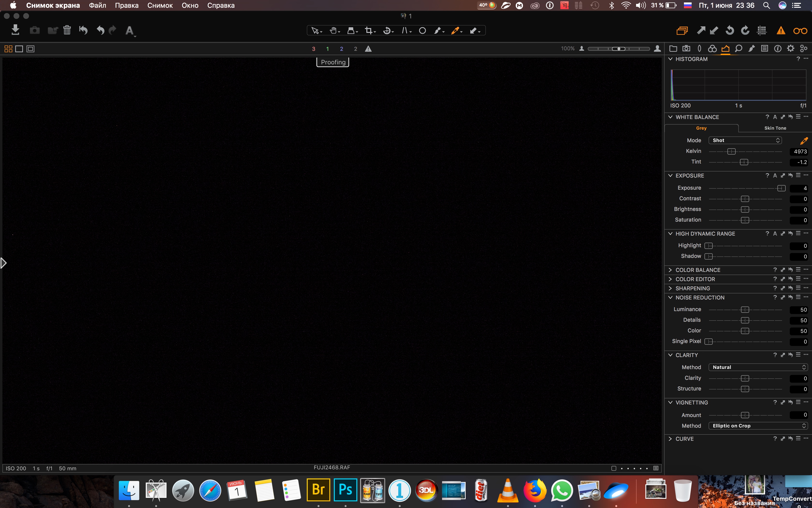
Task: Open Adobe Bridge from the dock
Action: point(319,490)
